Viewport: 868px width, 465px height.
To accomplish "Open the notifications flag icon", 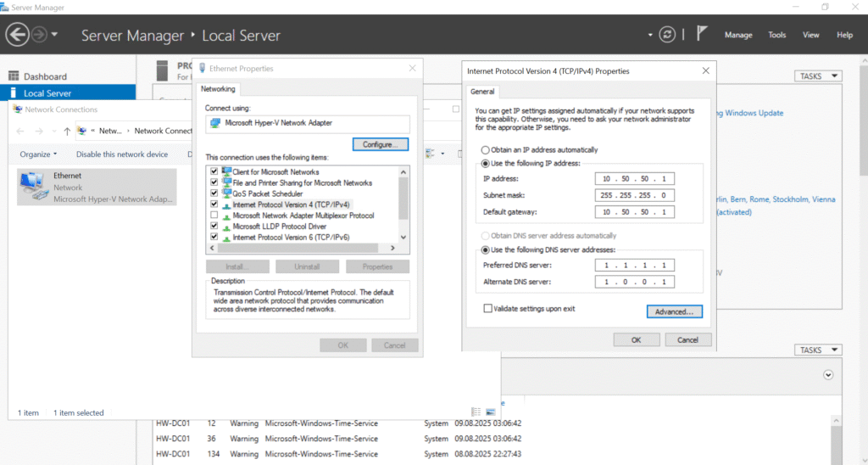I will click(702, 34).
